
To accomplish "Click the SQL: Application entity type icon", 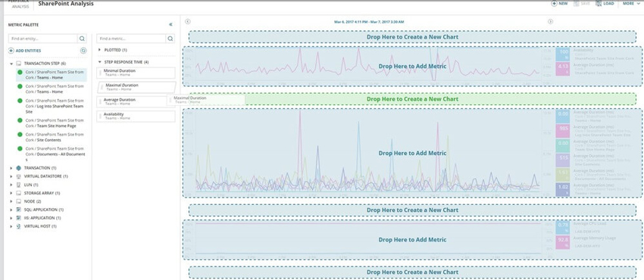I will [18, 210].
